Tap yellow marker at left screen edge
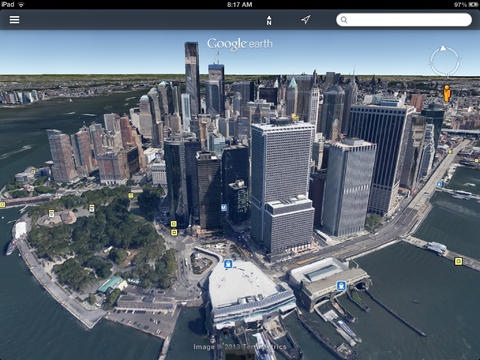 coord(2,205)
